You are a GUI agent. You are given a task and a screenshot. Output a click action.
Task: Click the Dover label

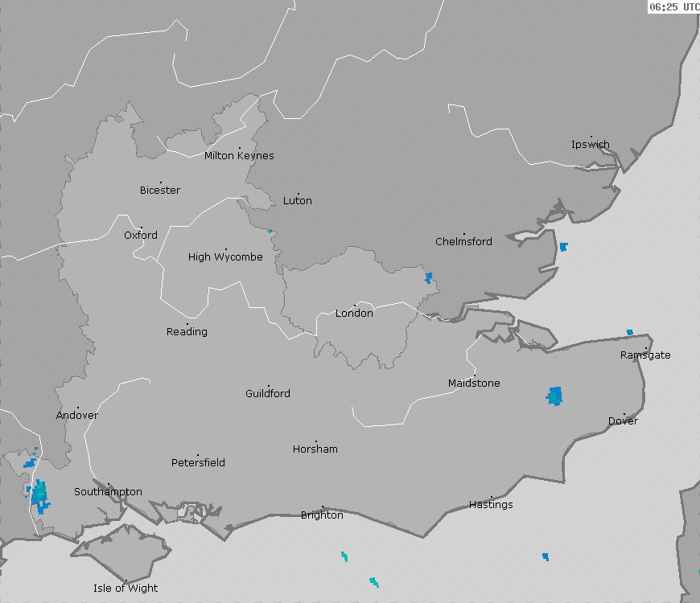tap(623, 421)
